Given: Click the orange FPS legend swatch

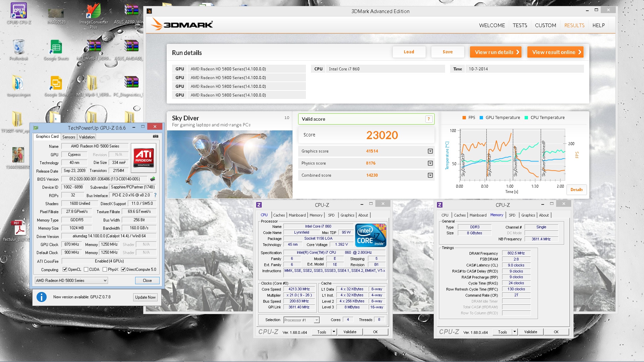Looking at the screenshot, I should [464, 118].
